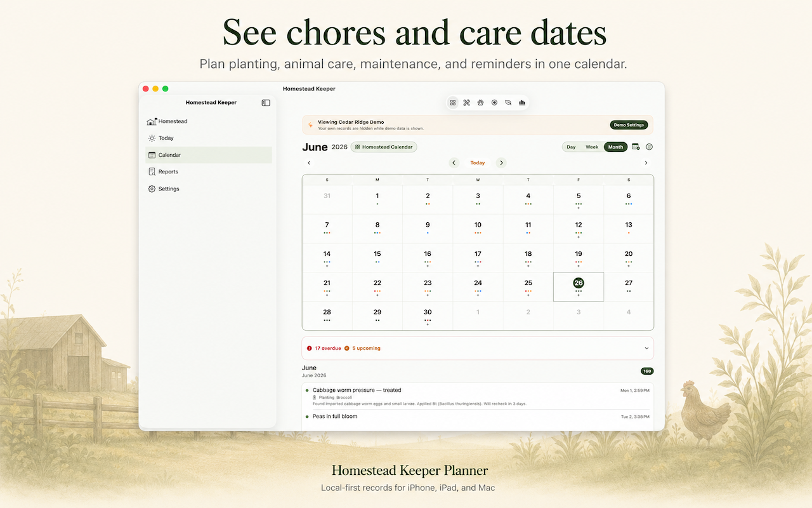Image resolution: width=812 pixels, height=508 pixels.
Task: Select May 31 in the calendar
Action: coord(327,199)
